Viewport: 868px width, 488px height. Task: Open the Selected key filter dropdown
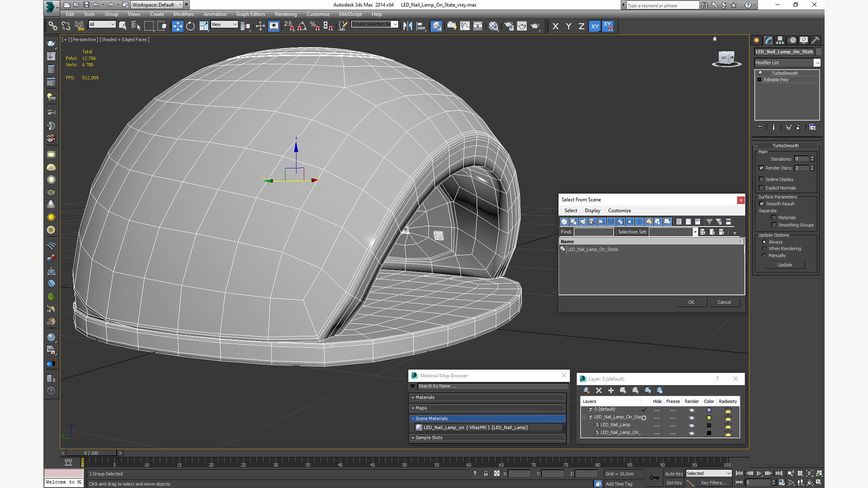708,474
